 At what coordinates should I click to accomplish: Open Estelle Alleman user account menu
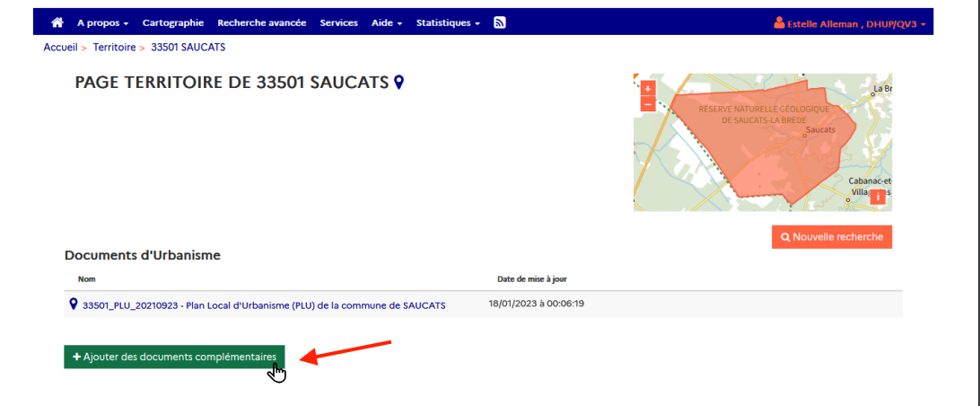click(x=849, y=23)
